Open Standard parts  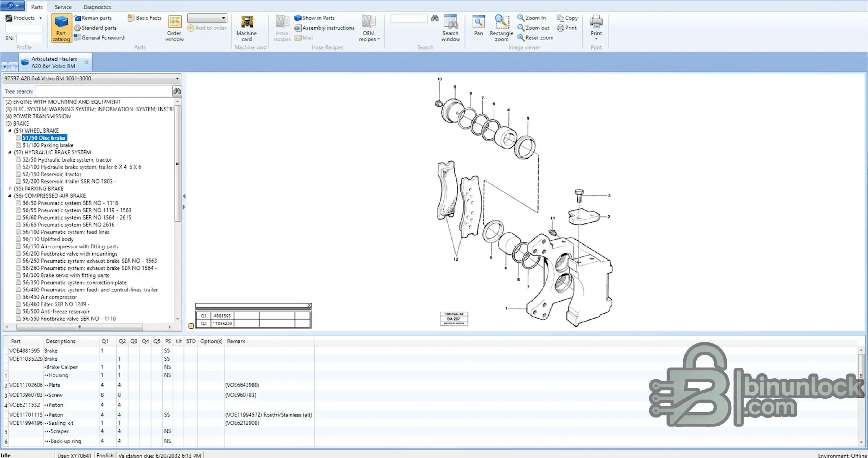[95, 28]
